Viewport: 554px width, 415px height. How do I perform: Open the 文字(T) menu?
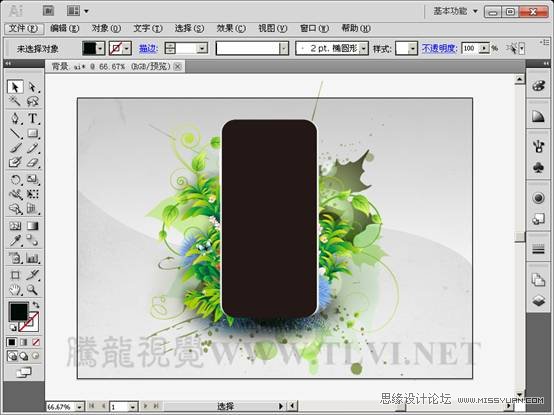pyautogui.click(x=148, y=28)
